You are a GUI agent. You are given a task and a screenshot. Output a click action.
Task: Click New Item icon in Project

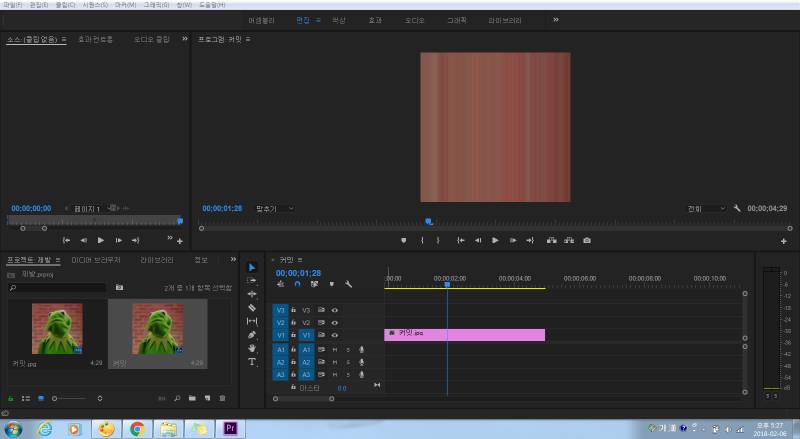(208, 398)
